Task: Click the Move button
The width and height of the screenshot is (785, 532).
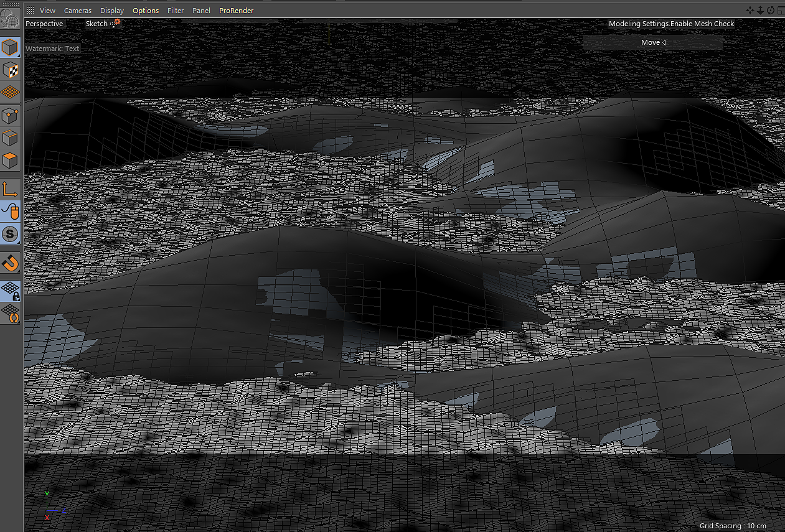Action: pyautogui.click(x=652, y=42)
